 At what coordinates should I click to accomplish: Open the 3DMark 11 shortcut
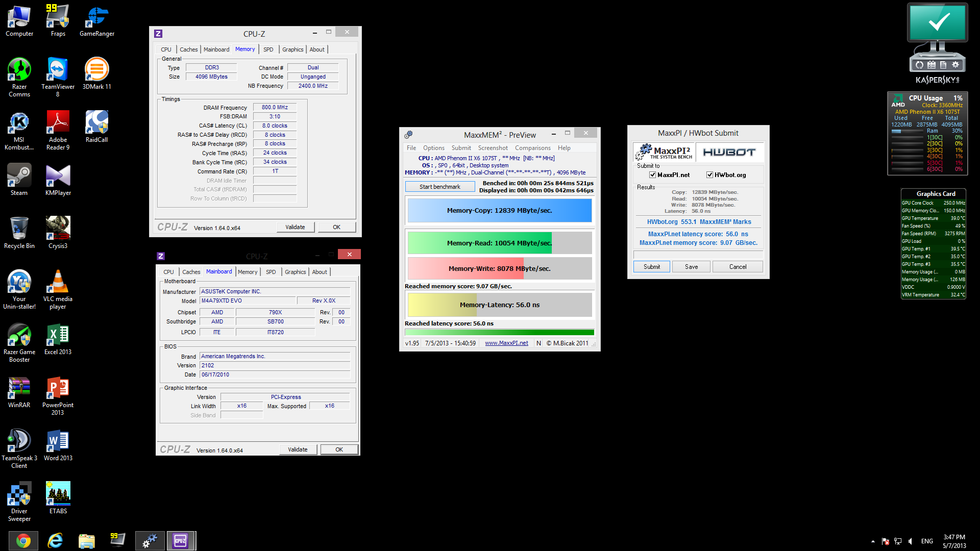[x=96, y=74]
